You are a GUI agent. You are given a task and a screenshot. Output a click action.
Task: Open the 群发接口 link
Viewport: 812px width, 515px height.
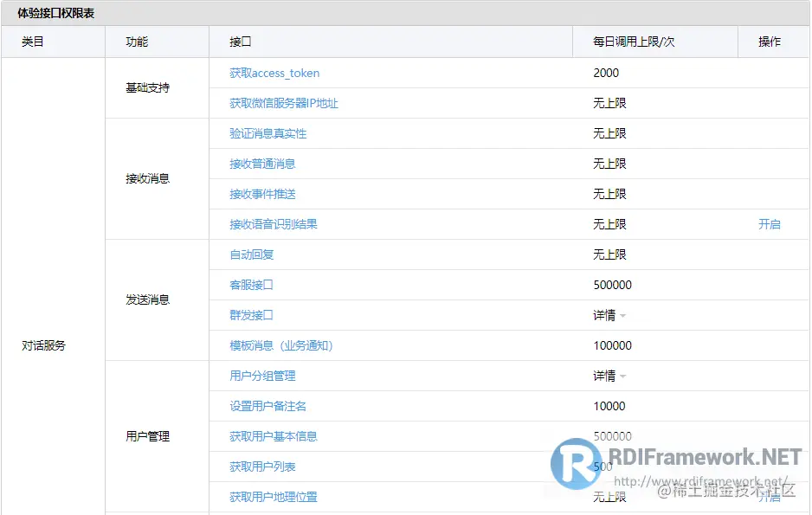251,315
